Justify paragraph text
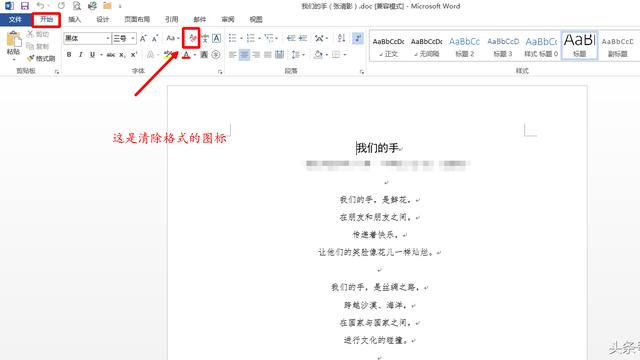 [268, 55]
